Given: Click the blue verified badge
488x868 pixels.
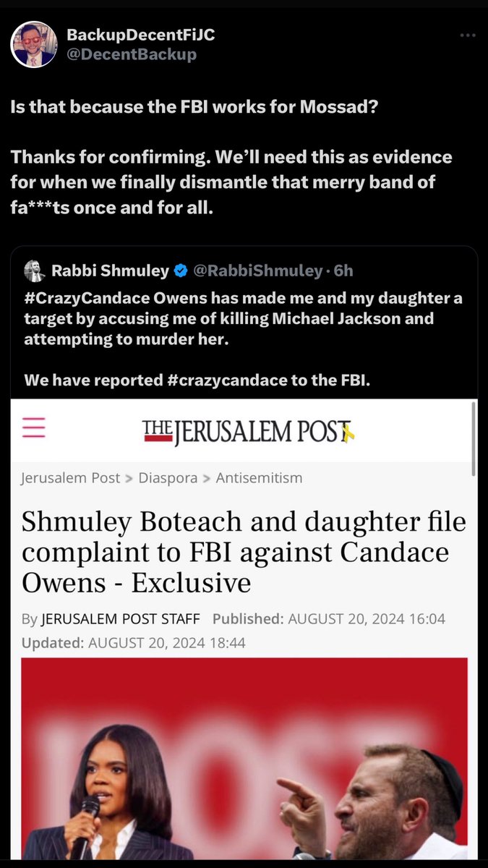Looking at the screenshot, I should pyautogui.click(x=181, y=271).
